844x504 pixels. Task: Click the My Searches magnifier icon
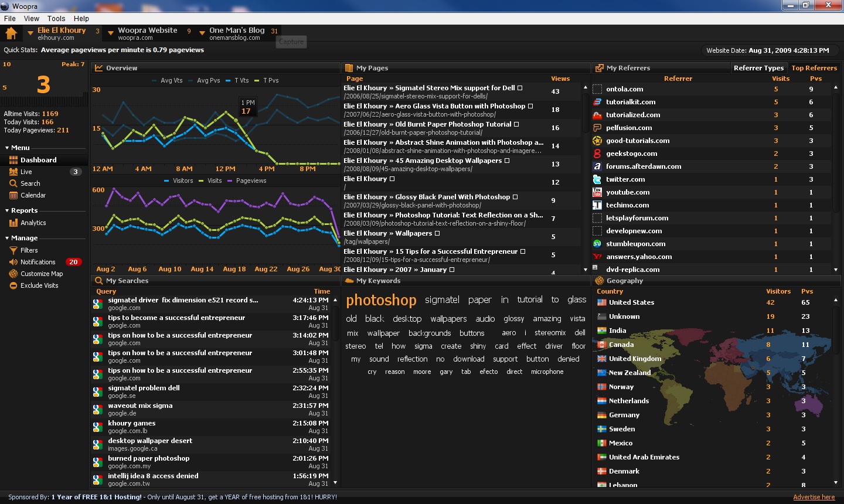click(99, 281)
